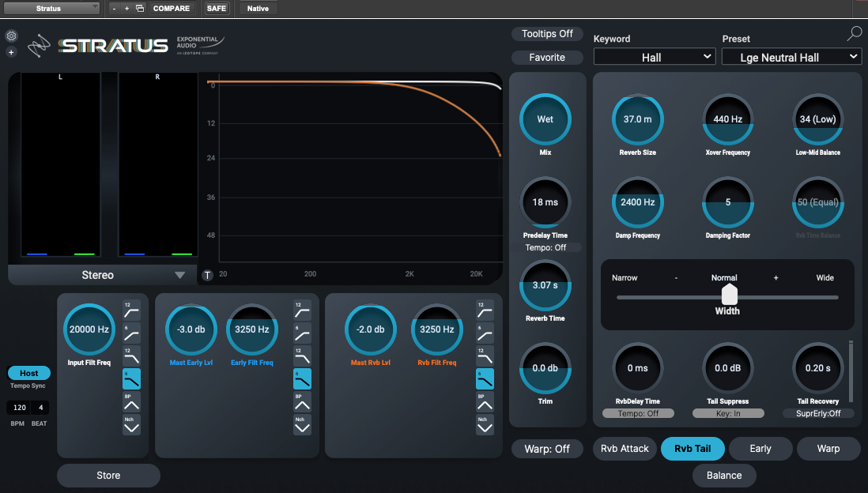This screenshot has width=868, height=493.
Task: Select BP band-pass filter for Early Filt
Action: (x=302, y=402)
